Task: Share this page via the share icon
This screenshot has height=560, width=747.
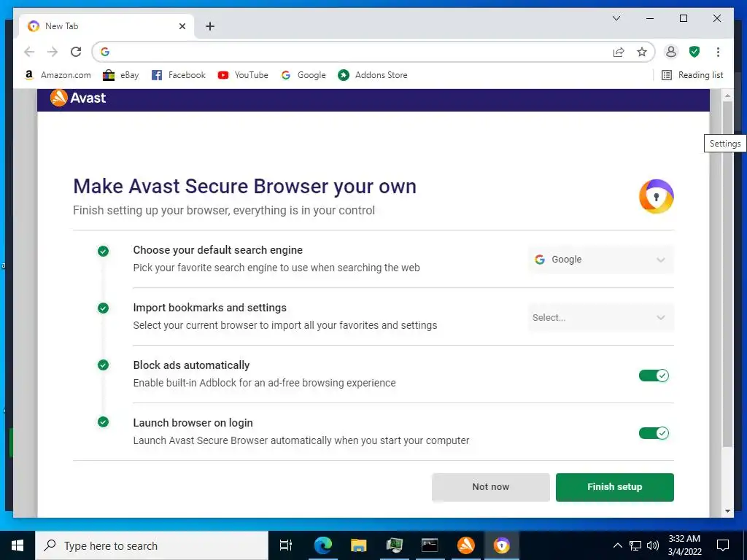Action: 619,52
